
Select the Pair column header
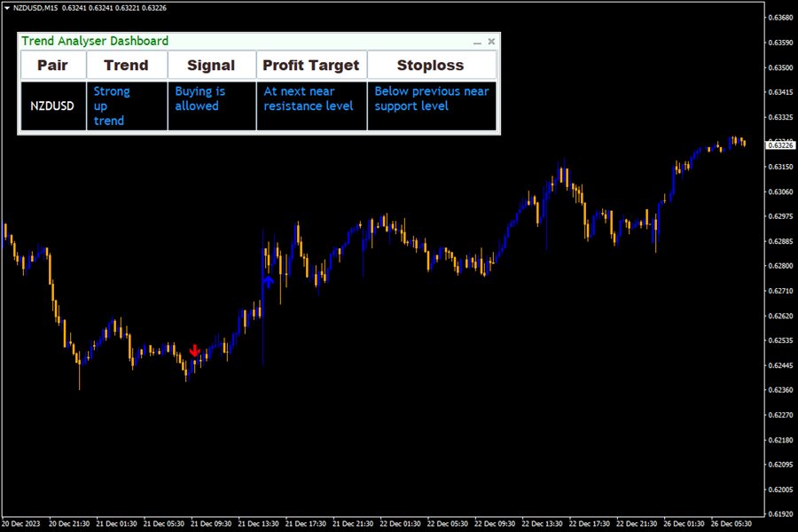tap(53, 65)
